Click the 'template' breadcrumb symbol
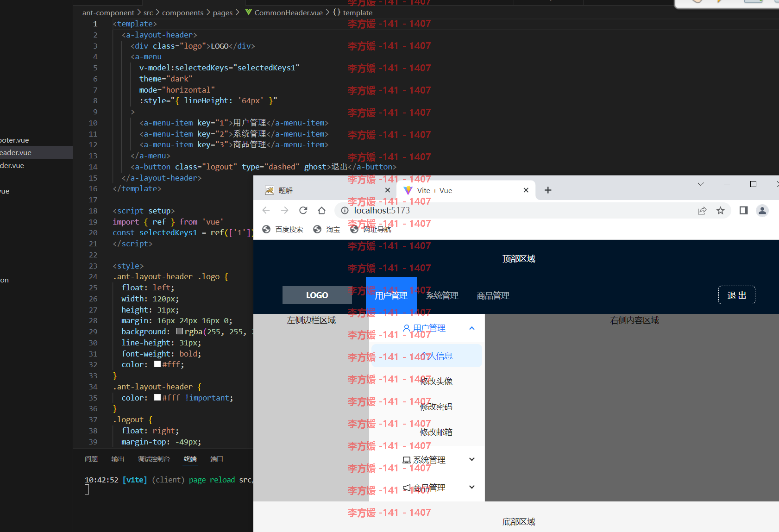This screenshot has width=779, height=532. click(x=358, y=13)
